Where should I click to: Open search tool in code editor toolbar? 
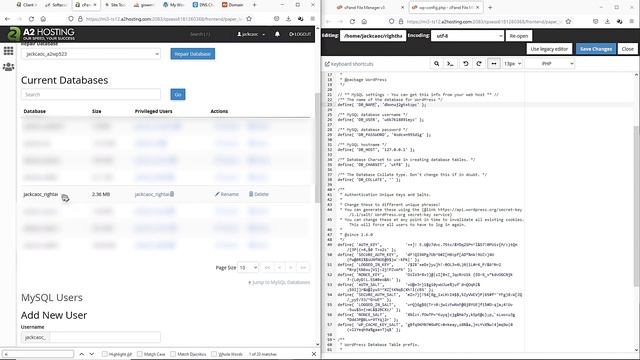pos(436,64)
